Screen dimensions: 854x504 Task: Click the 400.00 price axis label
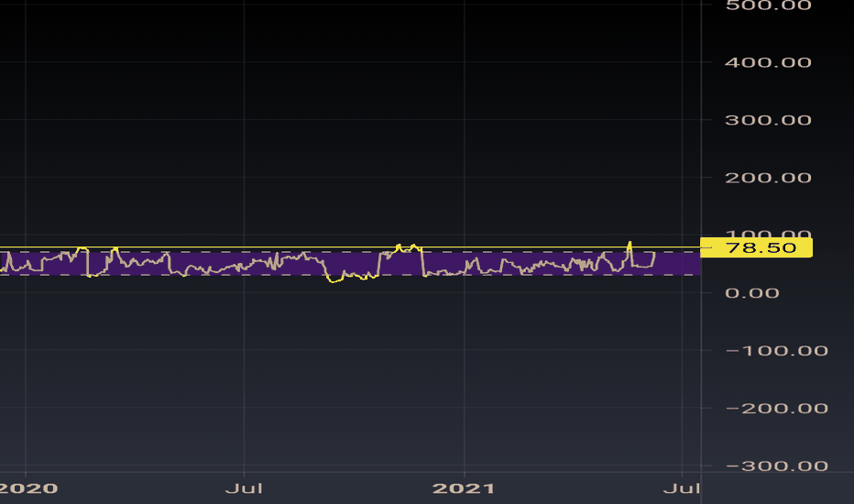pyautogui.click(x=769, y=62)
